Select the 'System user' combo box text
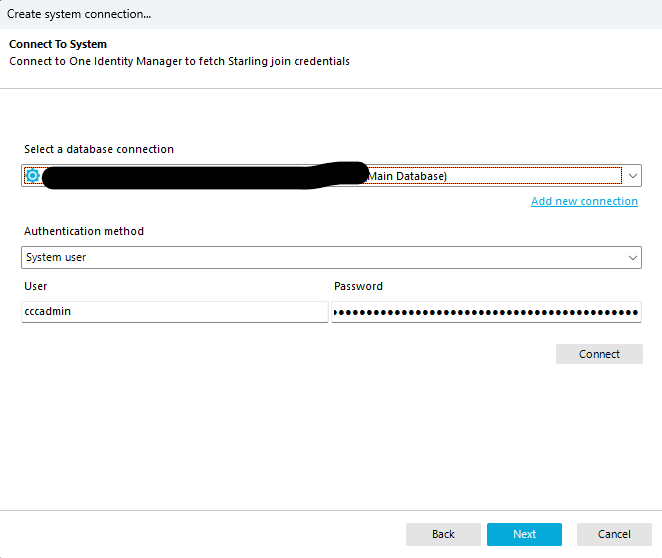This screenshot has height=558, width=662. pos(57,257)
